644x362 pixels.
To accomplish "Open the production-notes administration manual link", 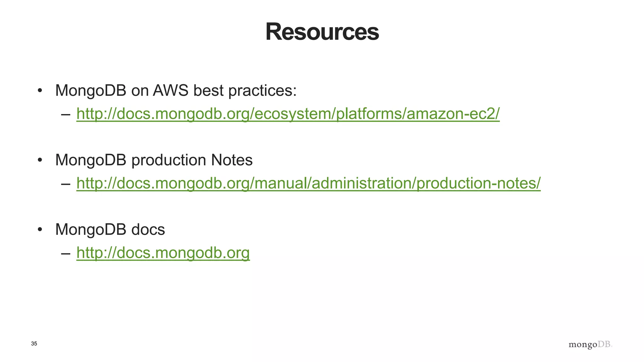I will tap(308, 183).
